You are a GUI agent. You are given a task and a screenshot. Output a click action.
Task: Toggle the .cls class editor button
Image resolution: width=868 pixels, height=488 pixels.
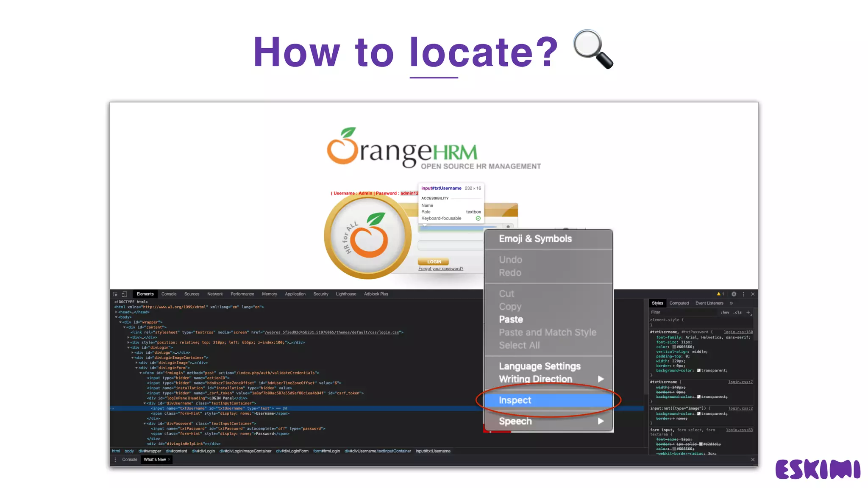click(738, 312)
